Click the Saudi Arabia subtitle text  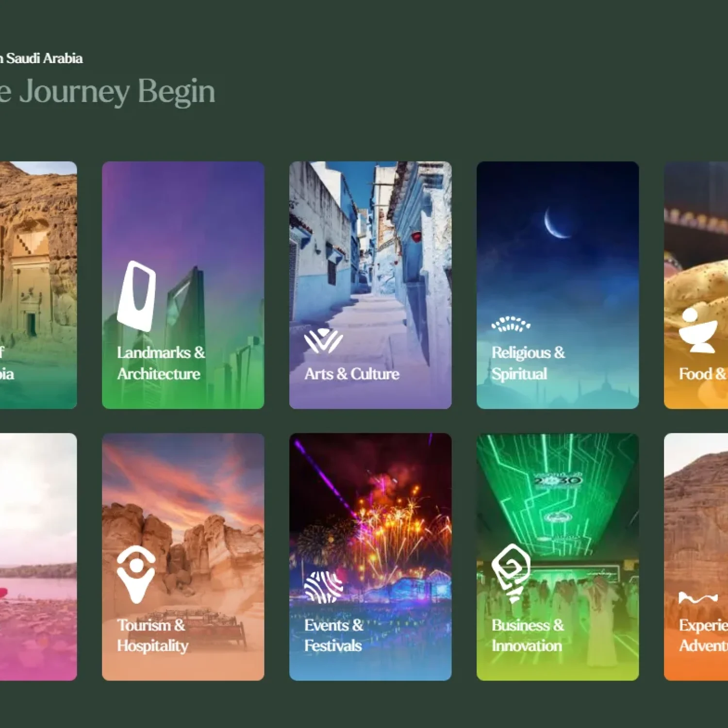(41, 58)
